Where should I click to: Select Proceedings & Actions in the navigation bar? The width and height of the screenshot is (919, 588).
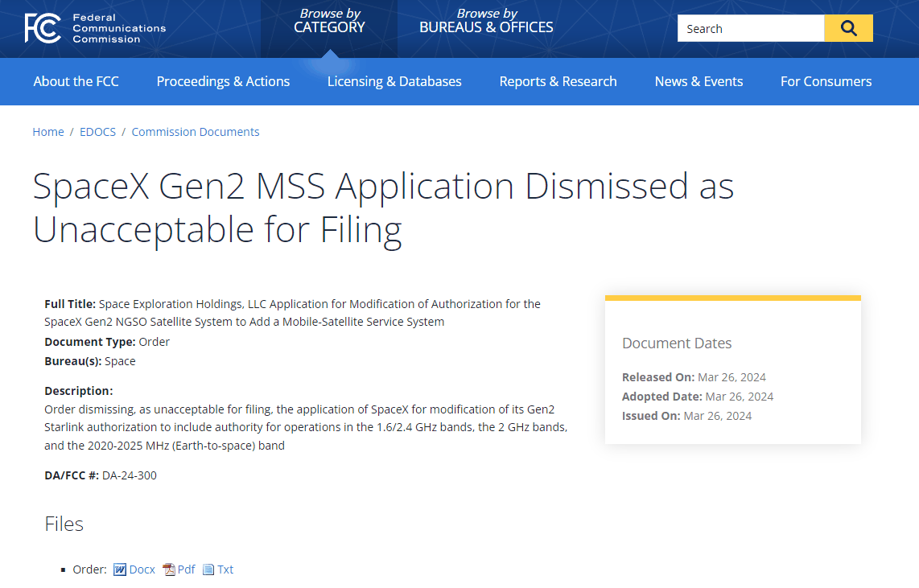(x=223, y=81)
